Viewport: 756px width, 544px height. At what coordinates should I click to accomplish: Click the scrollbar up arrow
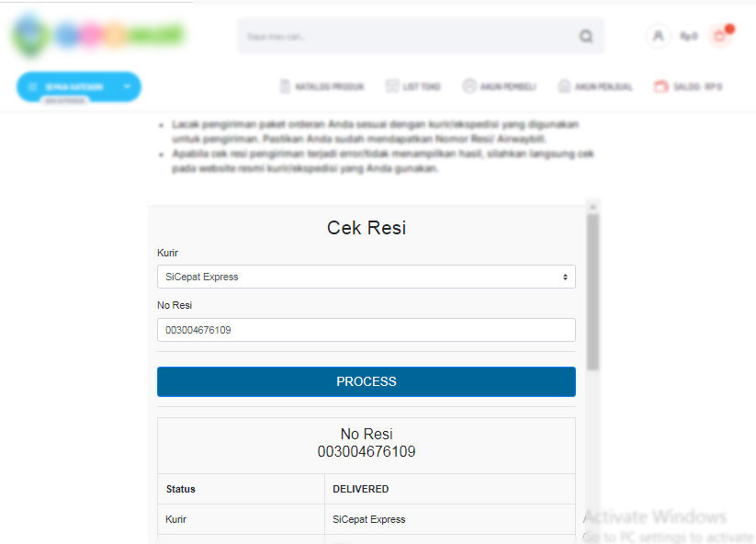(593, 207)
